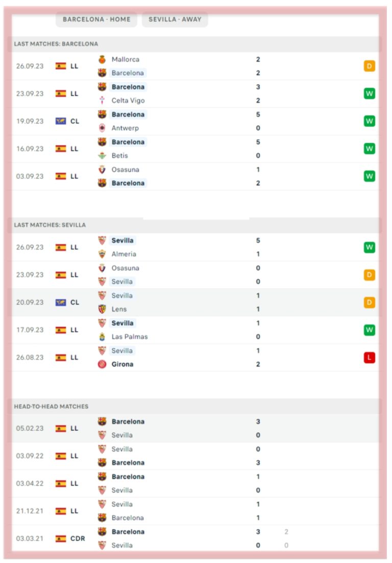Image resolution: width=392 pixels, height=563 pixels.
Task: Click the Girona club crest icon
Action: [102, 364]
